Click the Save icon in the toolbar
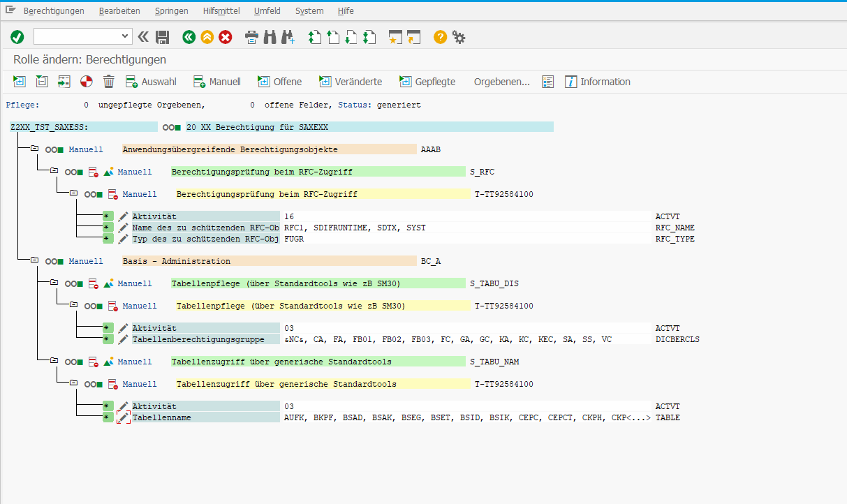Image resolution: width=847 pixels, height=504 pixels. pyautogui.click(x=163, y=37)
